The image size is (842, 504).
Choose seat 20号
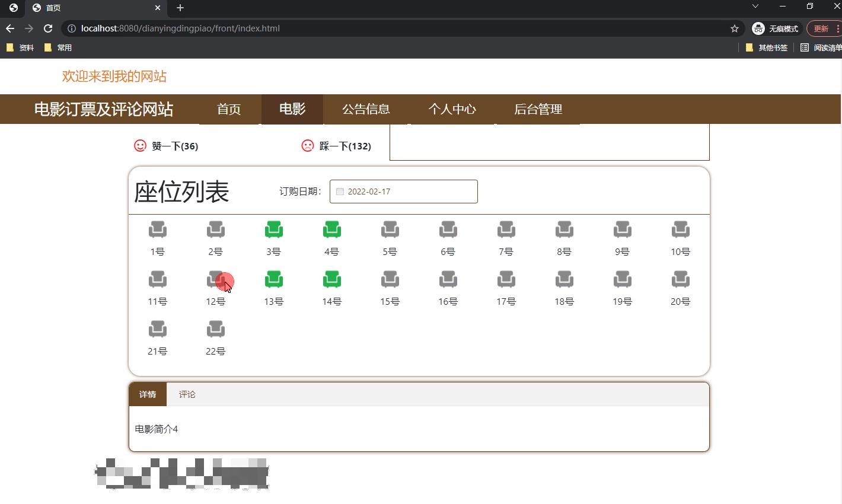click(681, 279)
